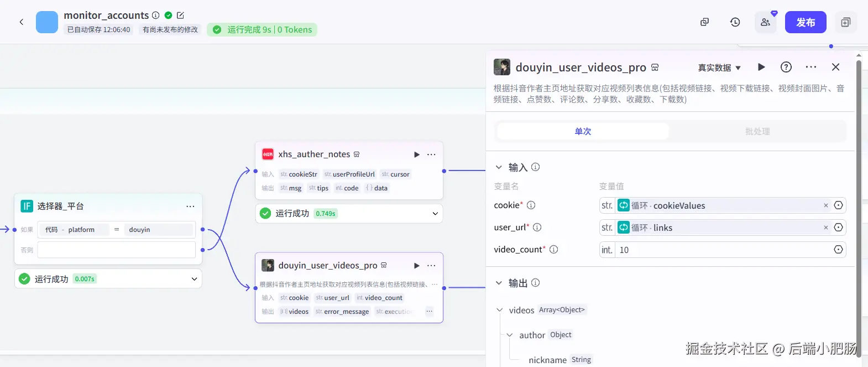868x367 pixels.
Task: Open the 选择器_平台 node more options
Action: click(190, 206)
